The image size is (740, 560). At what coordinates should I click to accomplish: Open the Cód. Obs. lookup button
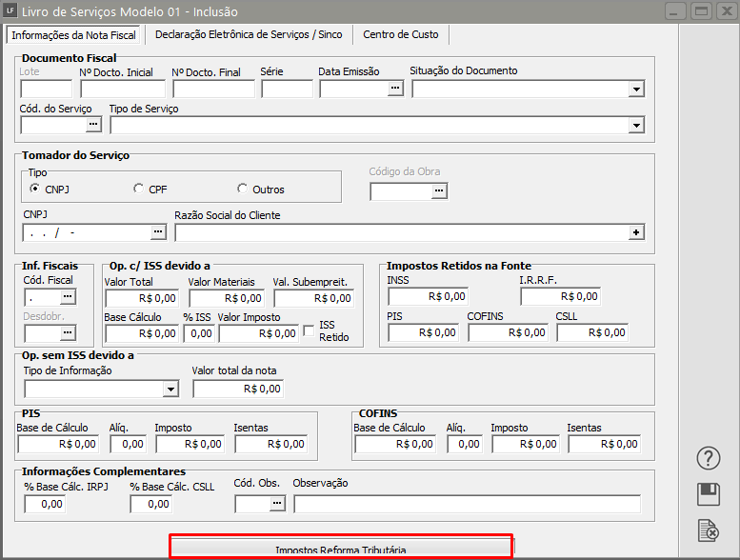coord(277,504)
